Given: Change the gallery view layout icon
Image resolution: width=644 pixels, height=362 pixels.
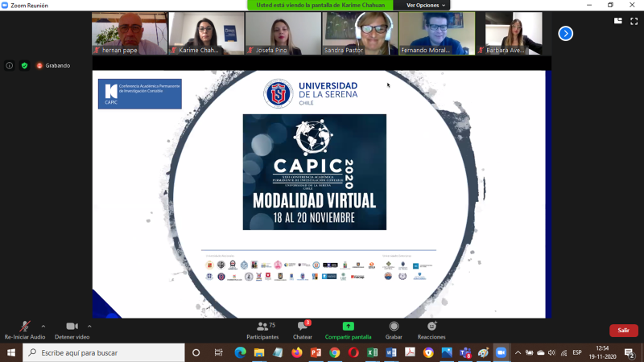Looking at the screenshot, I should click(x=618, y=21).
